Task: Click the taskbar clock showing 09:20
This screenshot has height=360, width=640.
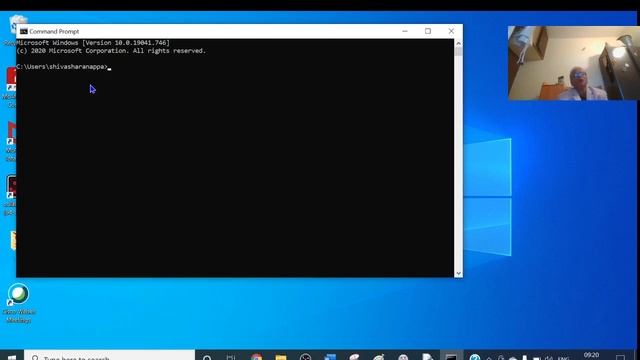Action: [x=591, y=356]
